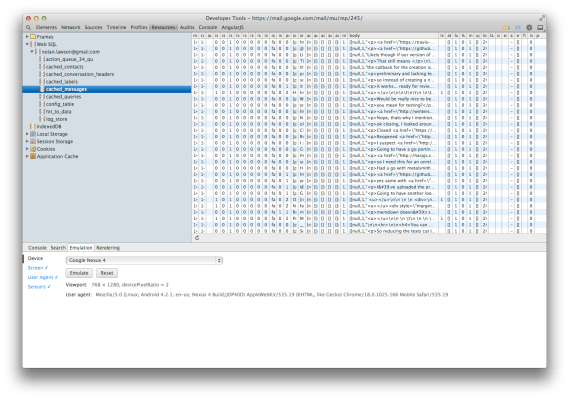Click the Session Storage icon
The image size is (569, 399).
tap(33, 141)
